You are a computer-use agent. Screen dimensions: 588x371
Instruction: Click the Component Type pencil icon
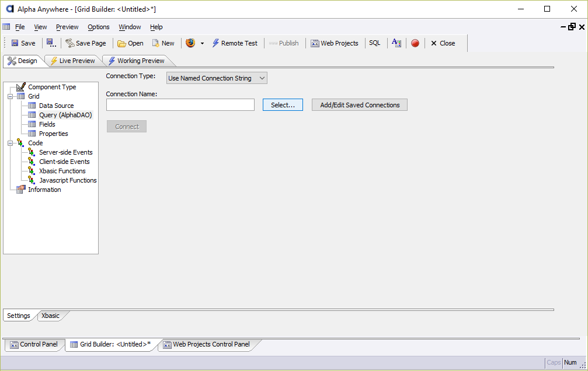coord(21,87)
